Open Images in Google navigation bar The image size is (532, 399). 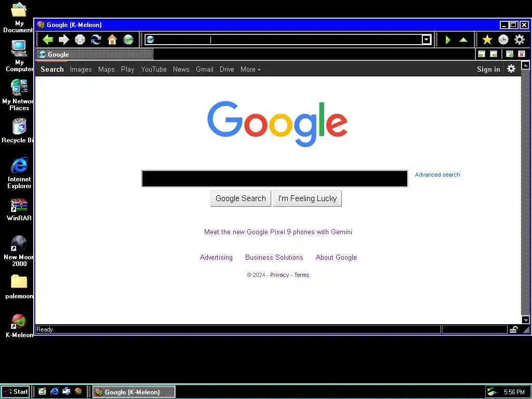click(81, 69)
